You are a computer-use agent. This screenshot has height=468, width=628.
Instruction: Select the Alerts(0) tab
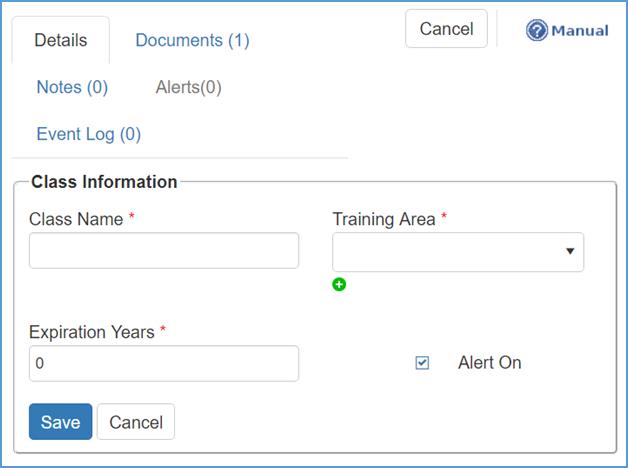pyautogui.click(x=188, y=87)
